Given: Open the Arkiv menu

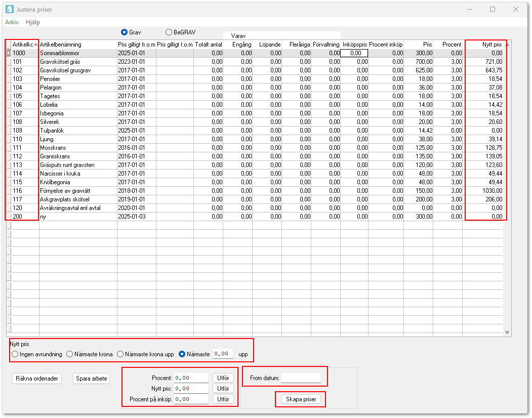Looking at the screenshot, I should point(12,22).
